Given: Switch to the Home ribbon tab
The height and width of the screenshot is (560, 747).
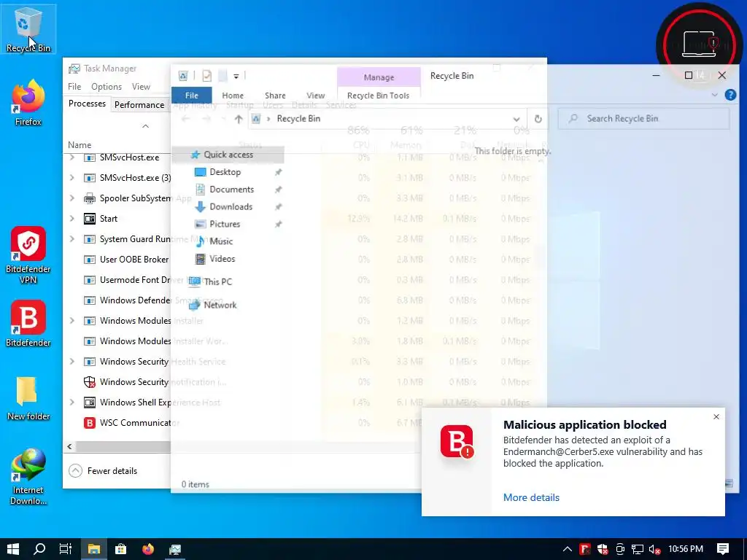Looking at the screenshot, I should [x=233, y=96].
